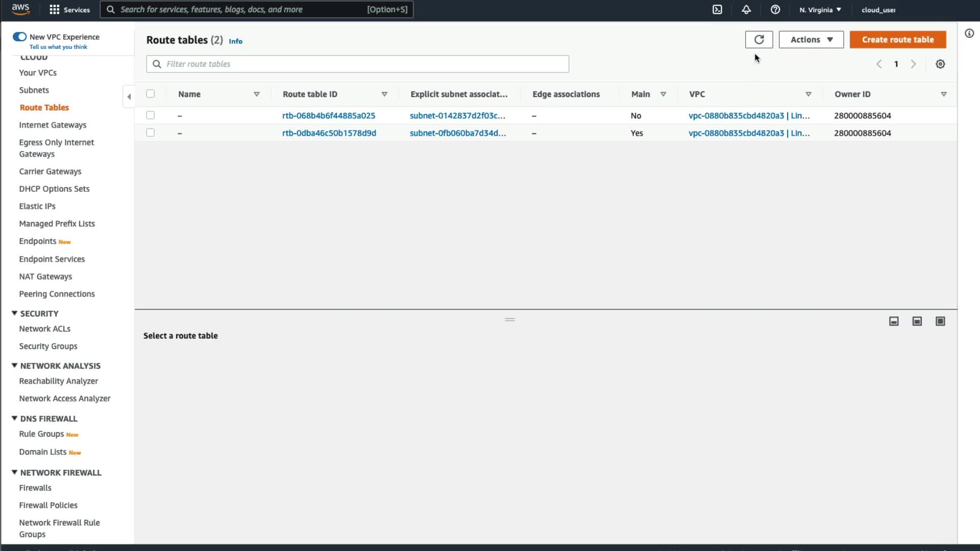Open the help question mark icon
980x551 pixels.
(775, 10)
